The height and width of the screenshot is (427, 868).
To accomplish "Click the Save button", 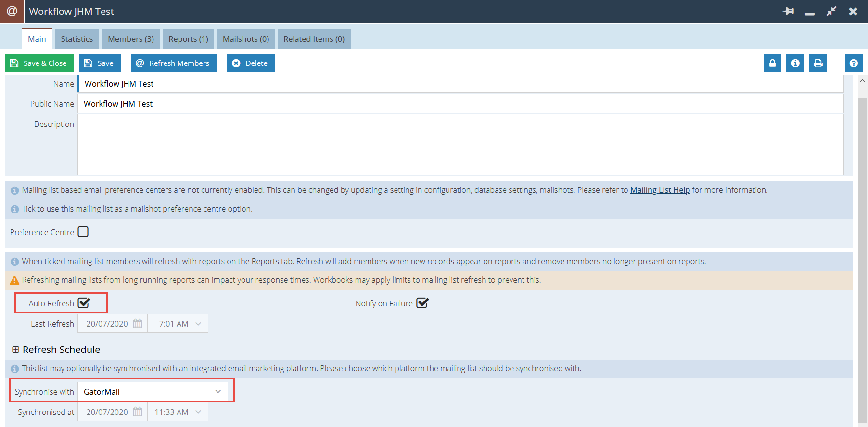I will point(100,63).
